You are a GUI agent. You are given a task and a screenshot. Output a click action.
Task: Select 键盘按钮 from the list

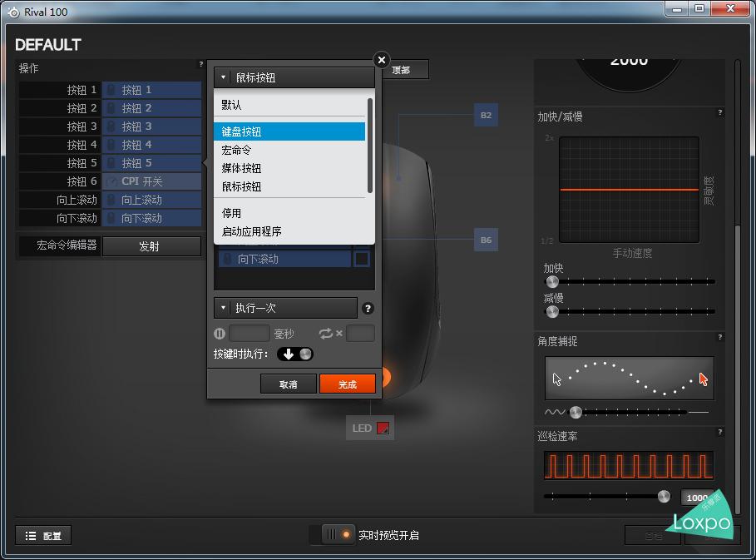tap(289, 131)
